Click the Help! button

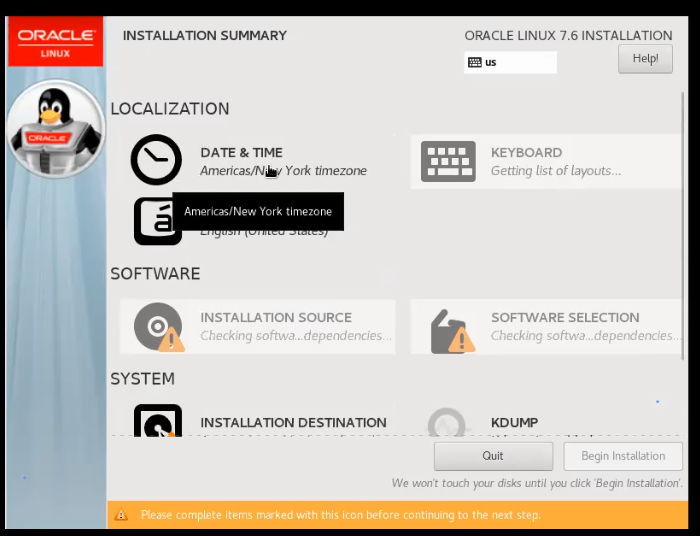[645, 58]
